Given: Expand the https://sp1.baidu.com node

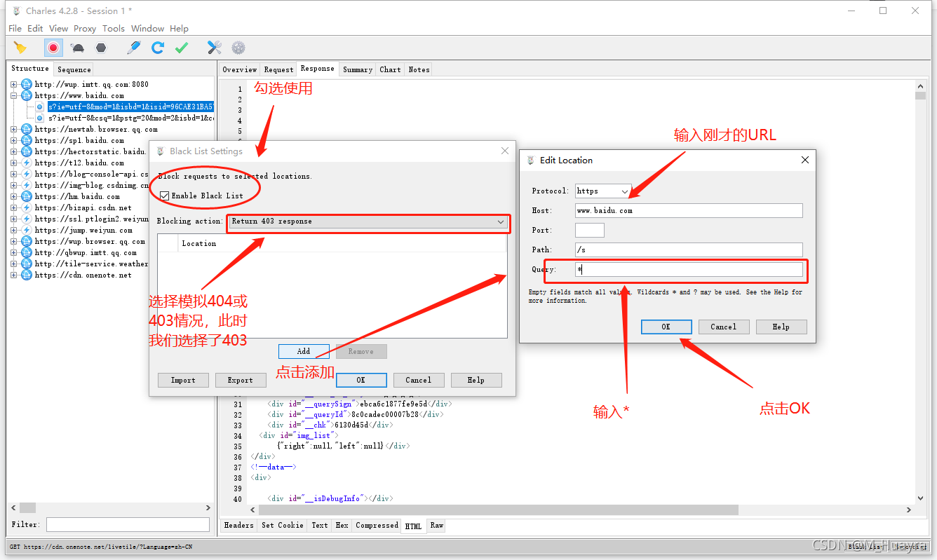Looking at the screenshot, I should [x=13, y=140].
